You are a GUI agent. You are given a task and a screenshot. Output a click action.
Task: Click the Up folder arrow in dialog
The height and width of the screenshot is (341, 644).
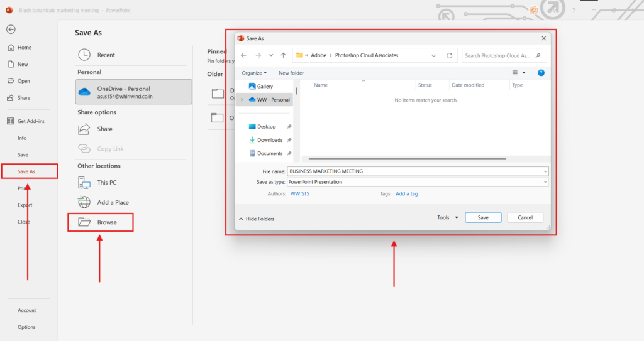pyautogui.click(x=283, y=55)
